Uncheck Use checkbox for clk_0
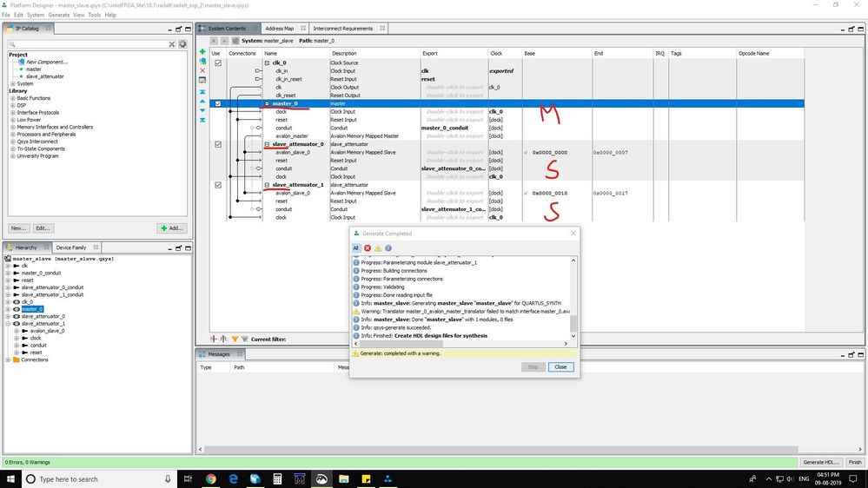This screenshot has width=868, height=488. coord(218,63)
